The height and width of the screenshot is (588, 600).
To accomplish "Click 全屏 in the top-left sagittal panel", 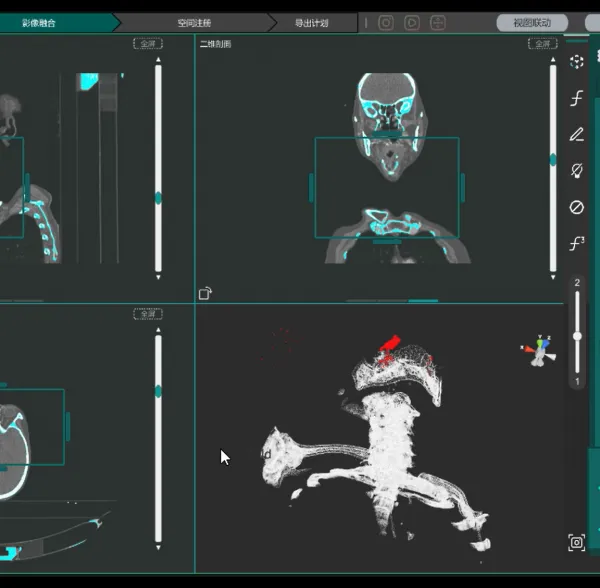I will coord(148,44).
